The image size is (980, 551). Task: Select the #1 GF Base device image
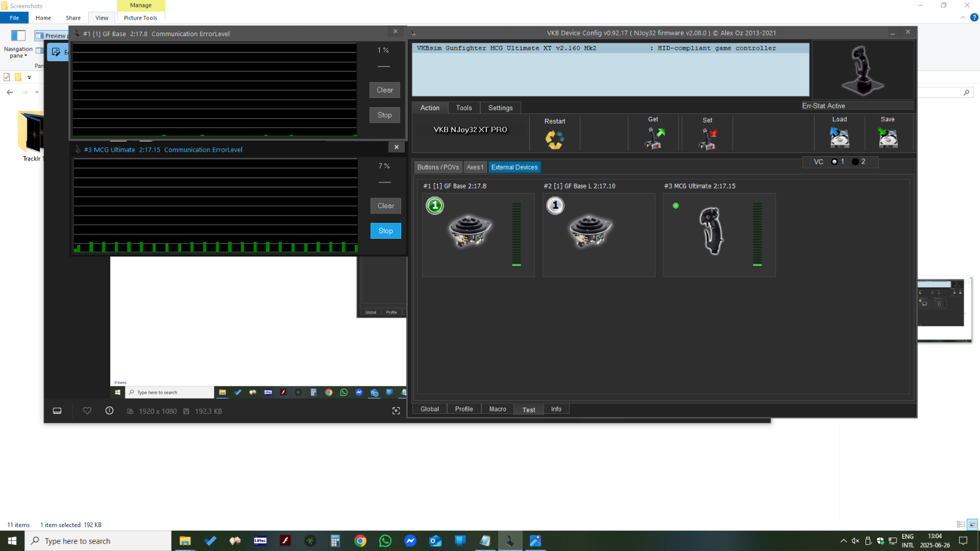(x=470, y=231)
